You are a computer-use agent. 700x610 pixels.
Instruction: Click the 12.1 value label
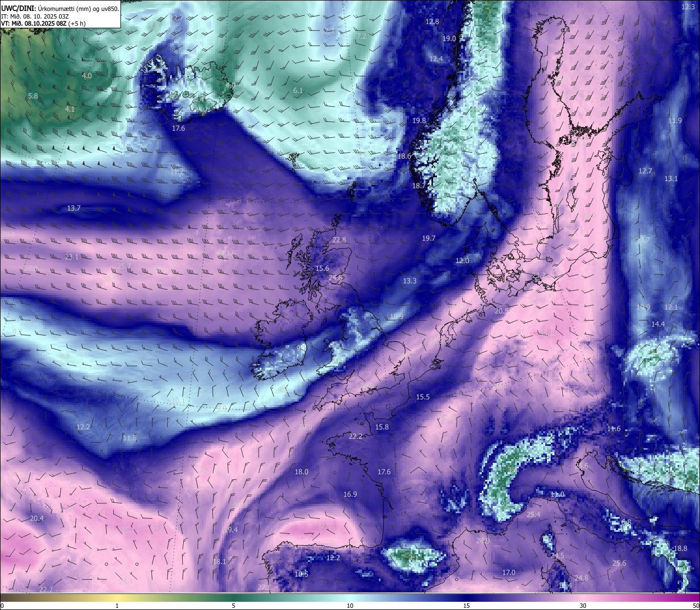coord(671,307)
